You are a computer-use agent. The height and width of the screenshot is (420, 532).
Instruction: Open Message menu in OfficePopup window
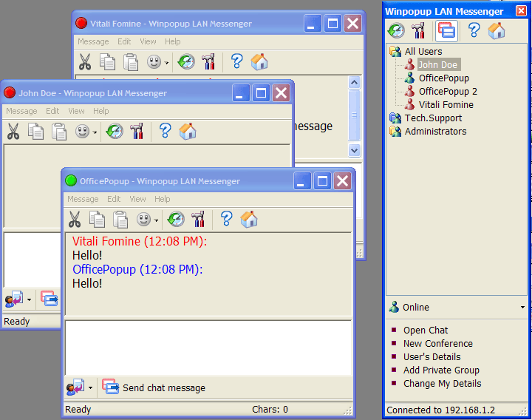click(x=83, y=199)
